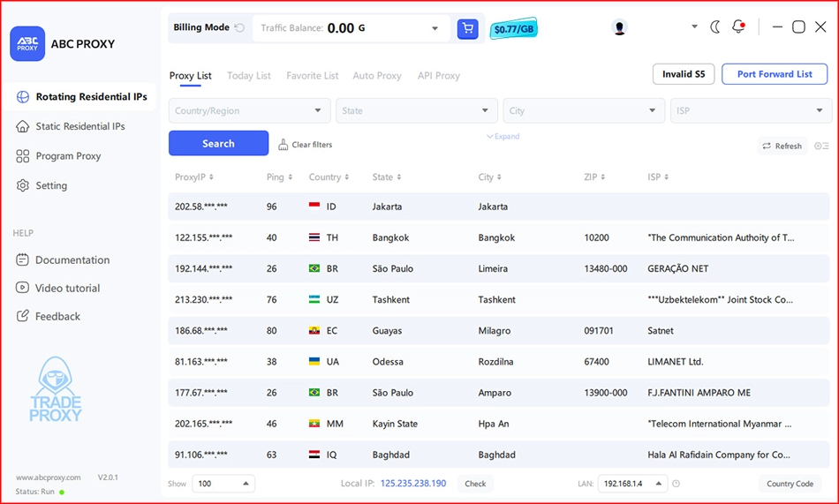839x504 pixels.
Task: Open the LAN 192.168.1.4 dropdown
Action: point(632,484)
